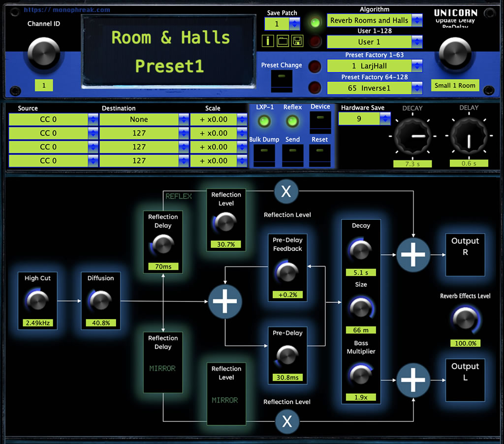Click the Bass Multiplier knob
Image resolution: width=504 pixels, height=444 pixels.
tap(360, 375)
